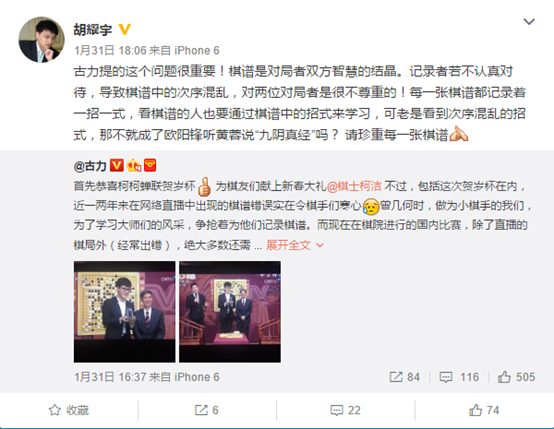Open the second photo of the stage ceremony
554x429 pixels.
tap(230, 312)
